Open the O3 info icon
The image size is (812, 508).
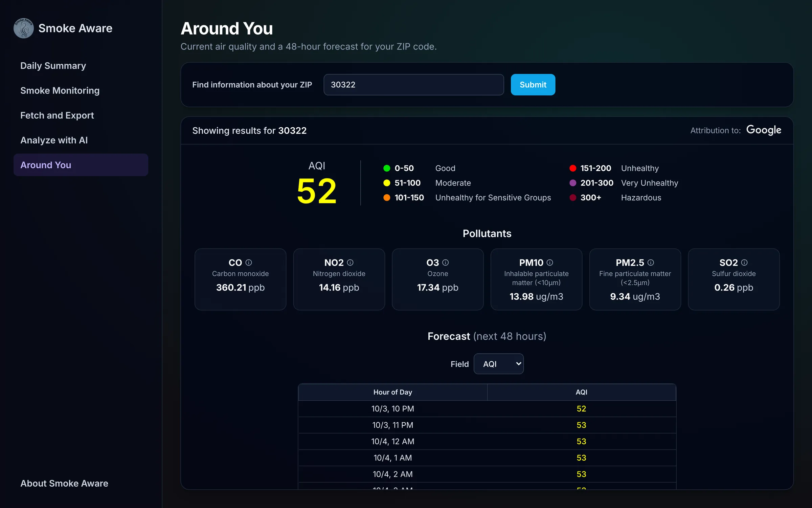446,262
